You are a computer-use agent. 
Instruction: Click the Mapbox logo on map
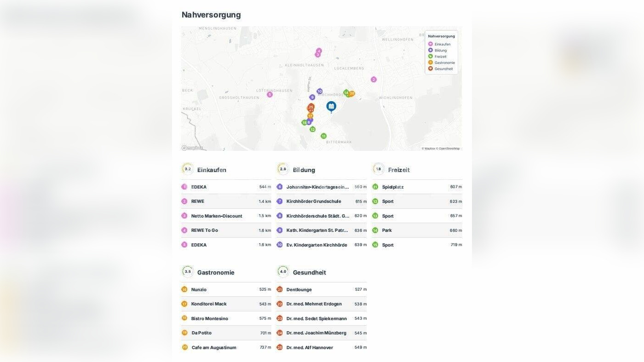(192, 148)
